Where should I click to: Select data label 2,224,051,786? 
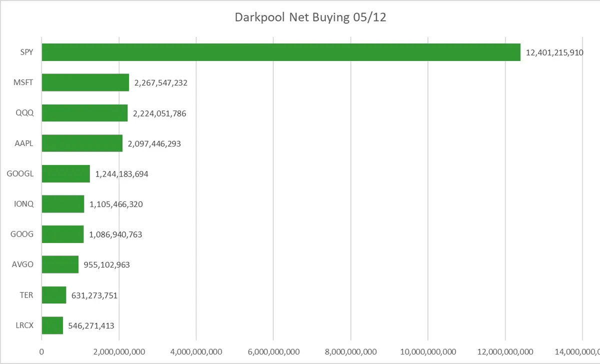pyautogui.click(x=159, y=113)
